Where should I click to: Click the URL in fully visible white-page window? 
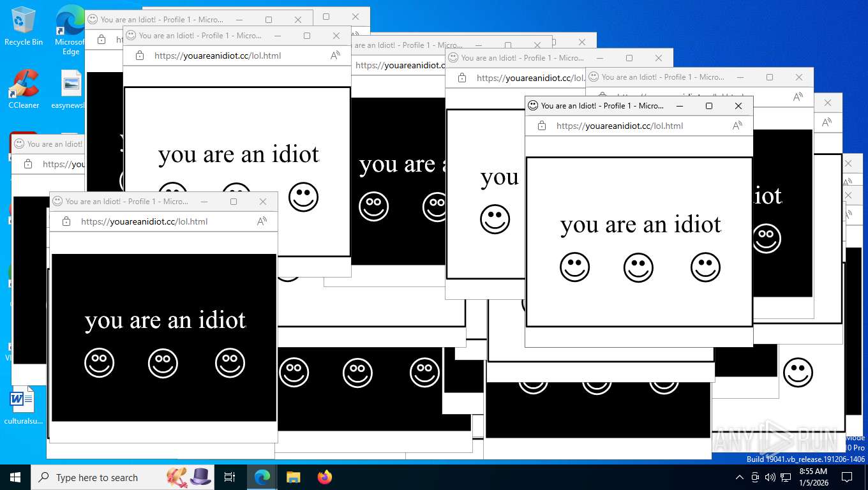620,126
